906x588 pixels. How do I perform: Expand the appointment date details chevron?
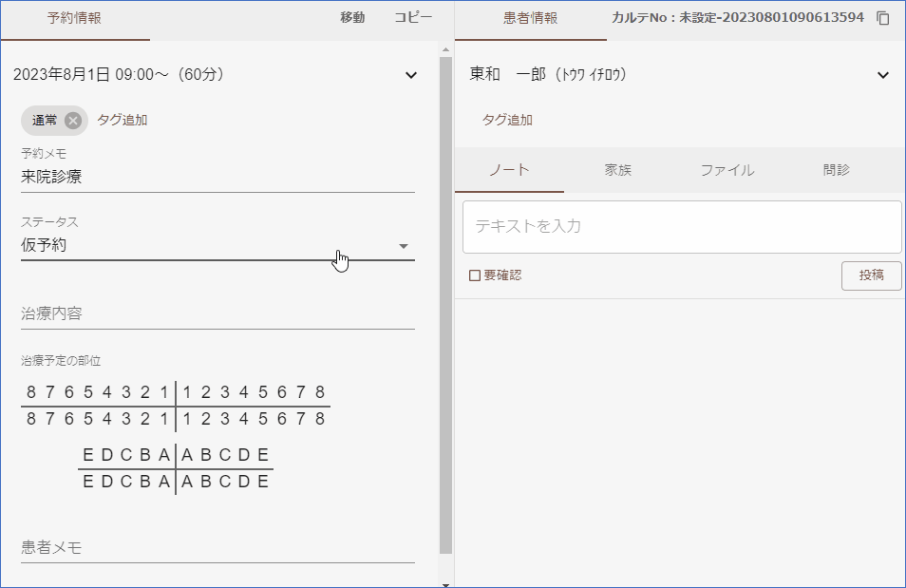(x=410, y=75)
